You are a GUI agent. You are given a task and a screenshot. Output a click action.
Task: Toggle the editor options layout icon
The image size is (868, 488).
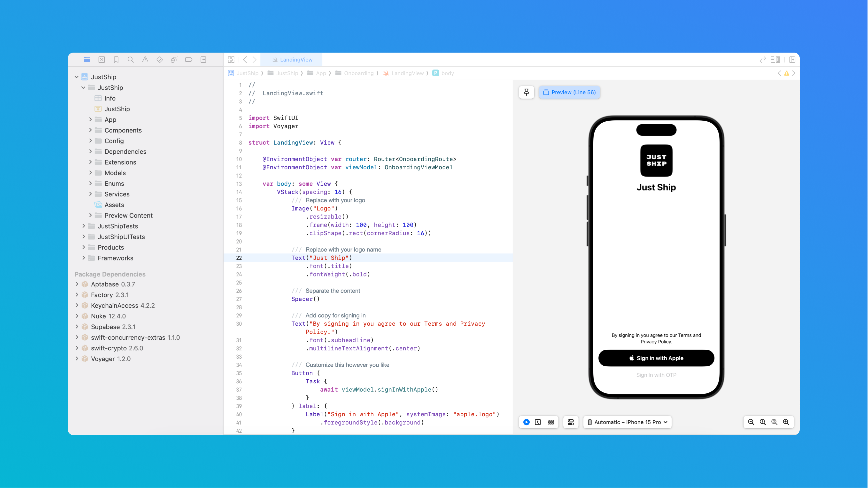775,60
